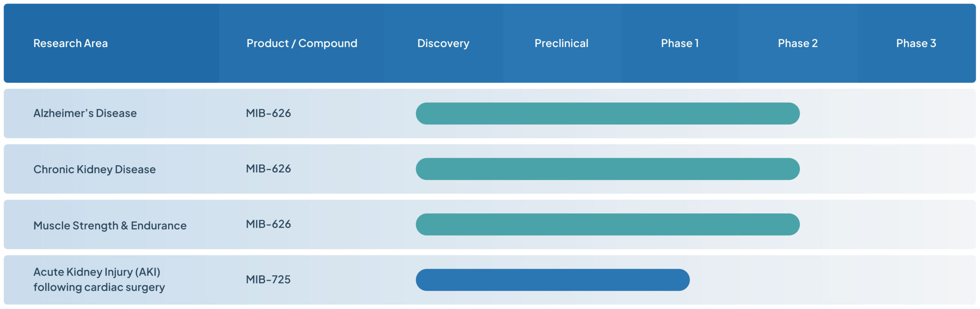Screen dimensions: 980x309
Task: Click the Alzheimer's Disease teal progress bar
Action: pyautogui.click(x=608, y=113)
